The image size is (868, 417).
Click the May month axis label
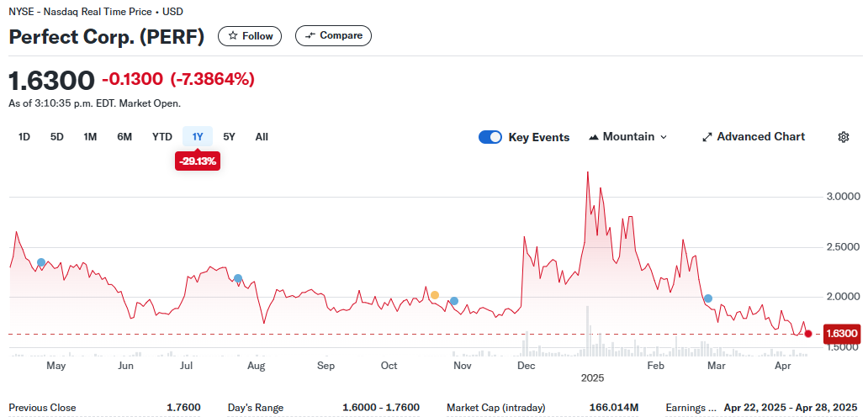point(56,366)
